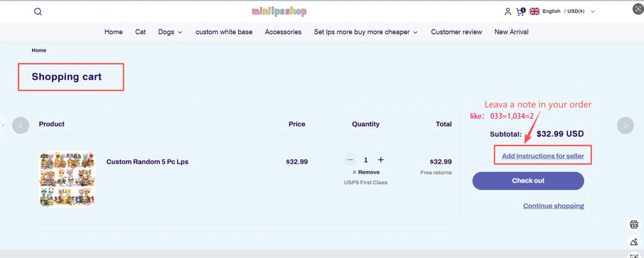Open the English / USD language selector
The height and width of the screenshot is (258, 644).
(563, 11)
